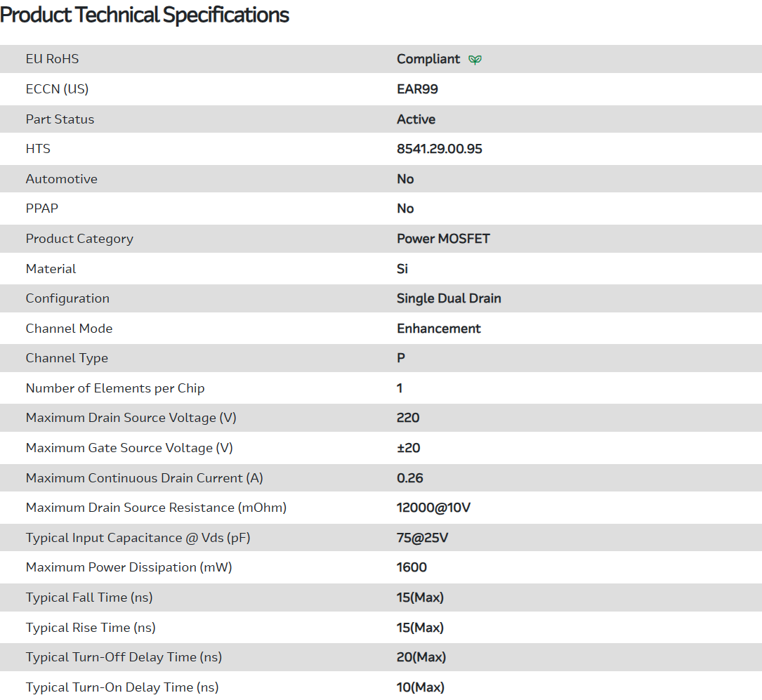762x700 pixels.
Task: Click the EU RoHS row label
Action: coord(52,59)
